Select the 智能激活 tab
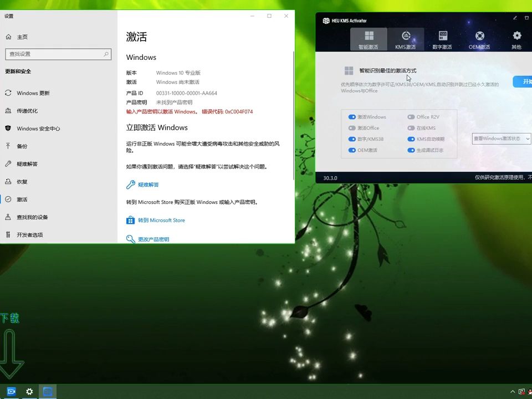532x399 pixels. pos(369,39)
